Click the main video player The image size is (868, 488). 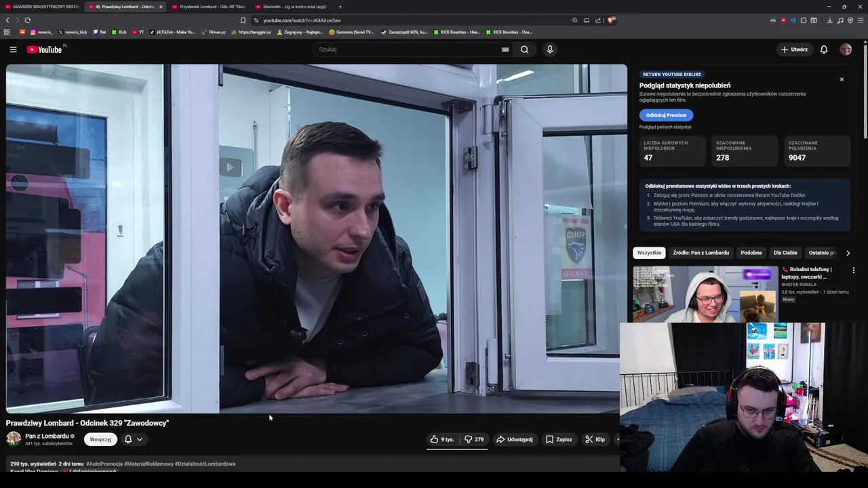point(317,239)
